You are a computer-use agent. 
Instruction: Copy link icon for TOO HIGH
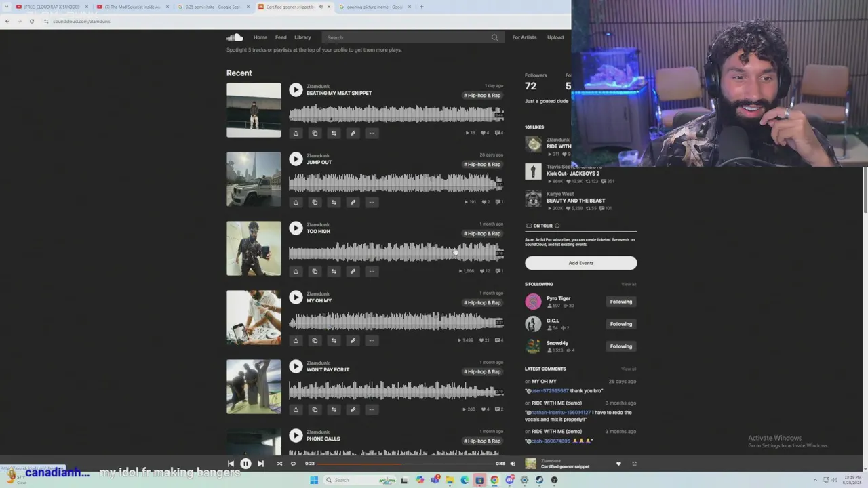315,271
